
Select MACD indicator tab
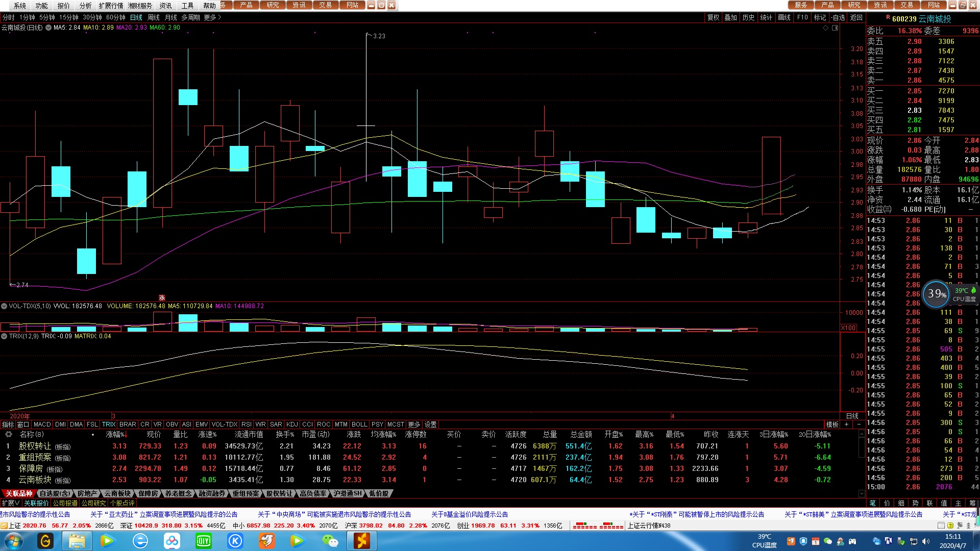42,424
